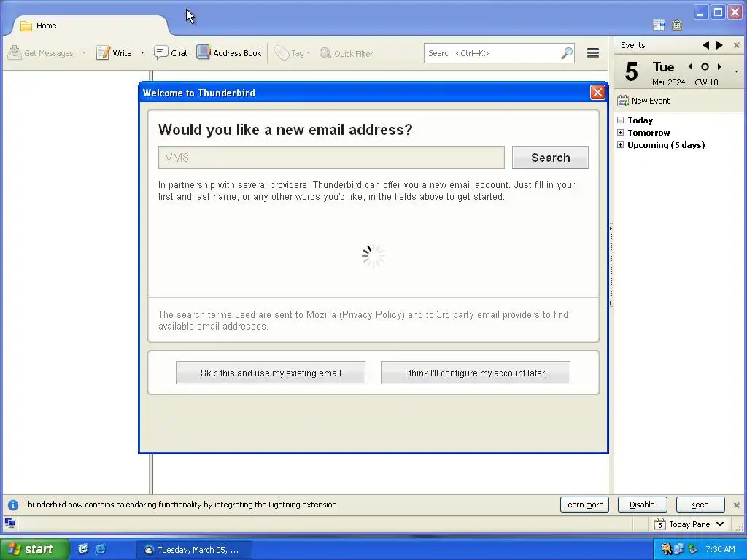Collapse the Today section

coord(620,120)
